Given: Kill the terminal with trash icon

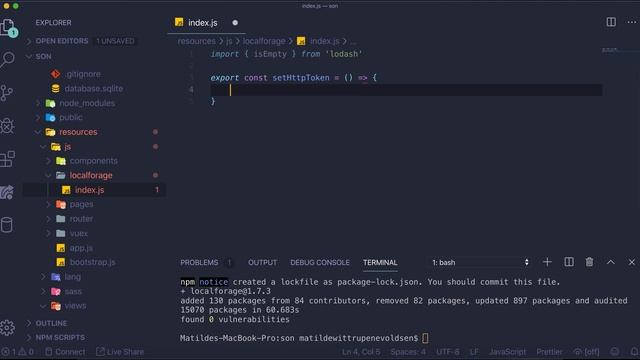Looking at the screenshot, I should pos(589,262).
